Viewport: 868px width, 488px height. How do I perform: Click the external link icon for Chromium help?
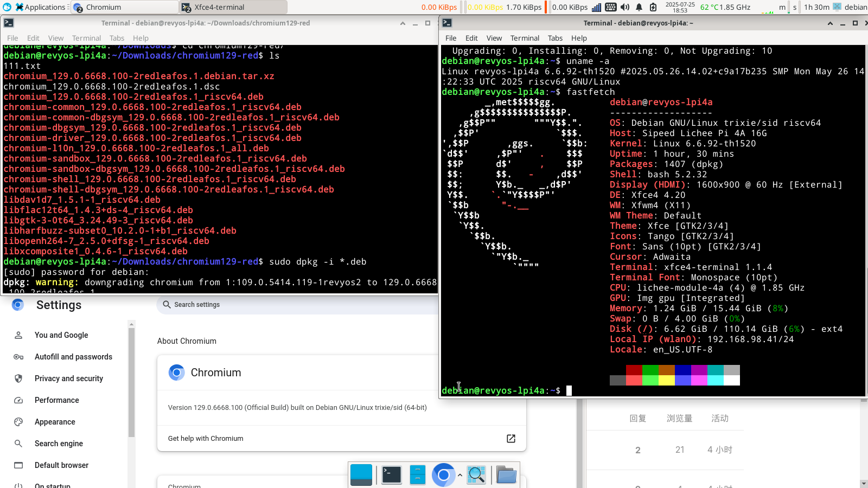pyautogui.click(x=511, y=438)
